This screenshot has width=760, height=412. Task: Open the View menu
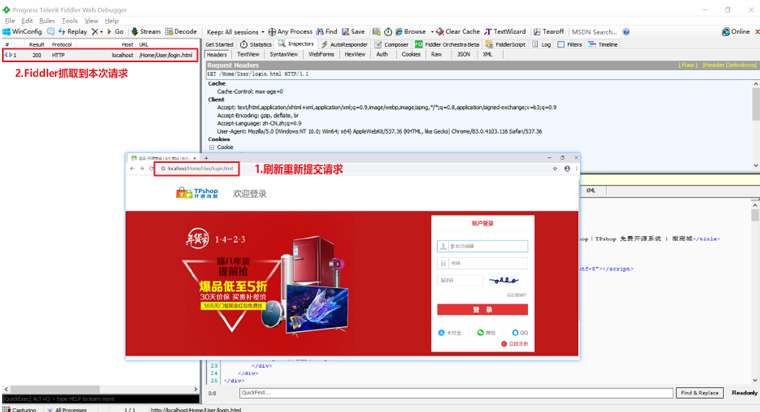pyautogui.click(x=91, y=21)
